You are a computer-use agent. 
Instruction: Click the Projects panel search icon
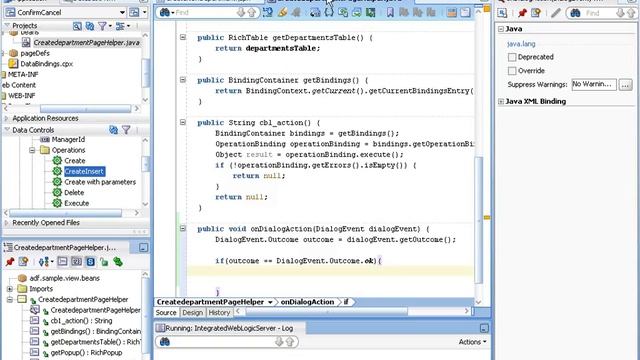(77, 26)
